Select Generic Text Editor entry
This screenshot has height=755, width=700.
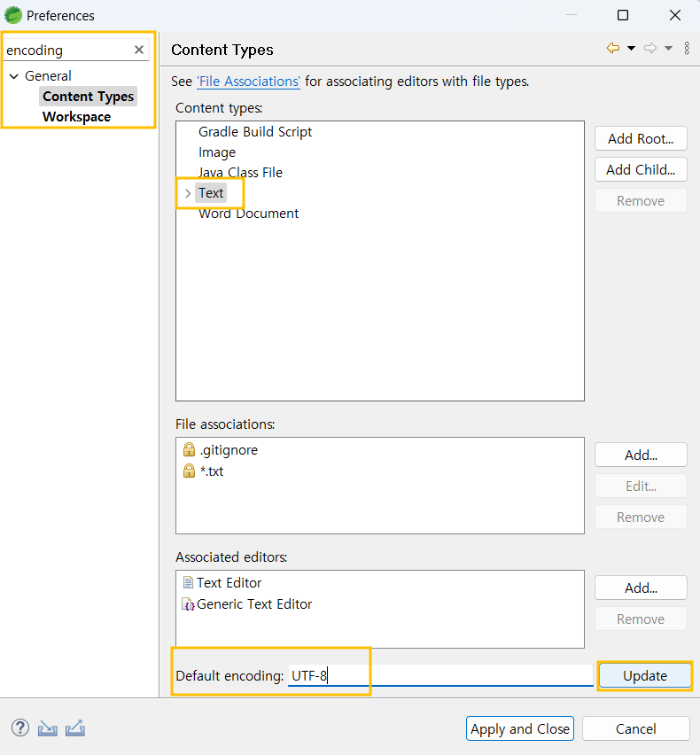[254, 603]
